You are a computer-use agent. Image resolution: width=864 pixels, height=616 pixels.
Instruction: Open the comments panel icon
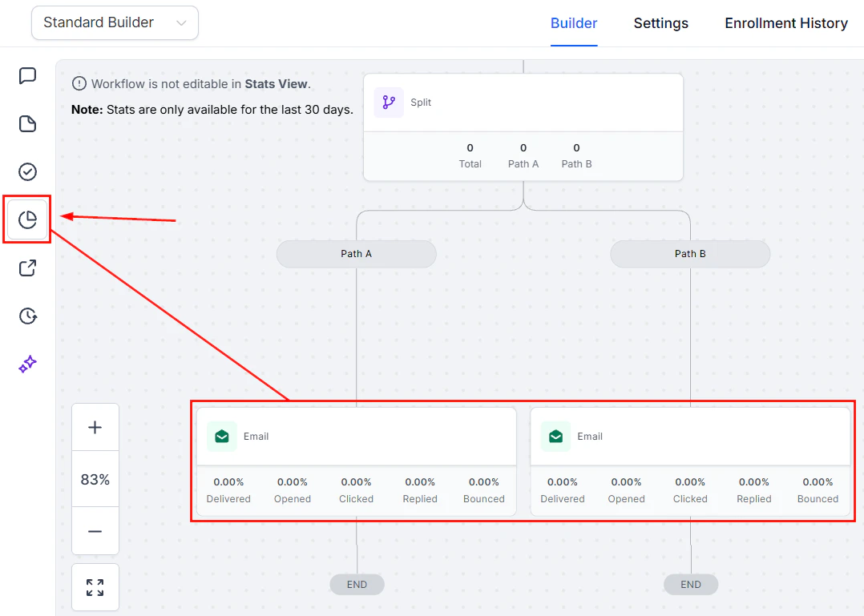[x=27, y=75]
